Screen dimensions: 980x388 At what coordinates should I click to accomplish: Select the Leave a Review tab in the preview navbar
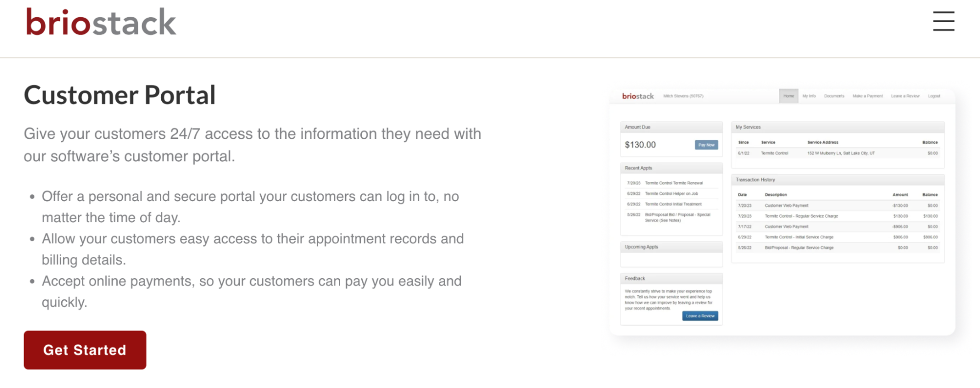tap(905, 96)
